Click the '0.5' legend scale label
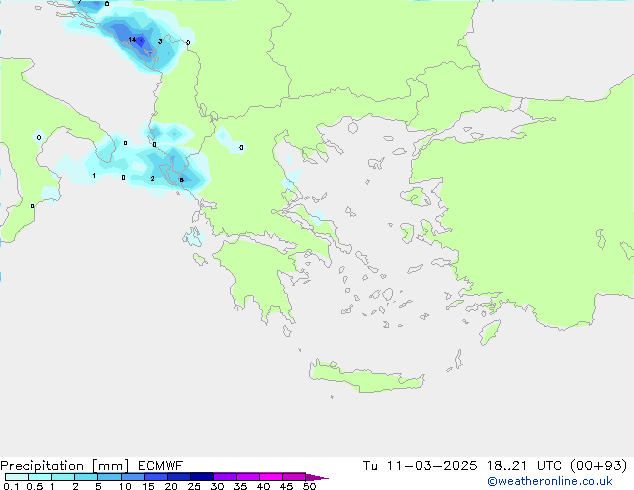The height and width of the screenshot is (490, 634). click(x=35, y=486)
